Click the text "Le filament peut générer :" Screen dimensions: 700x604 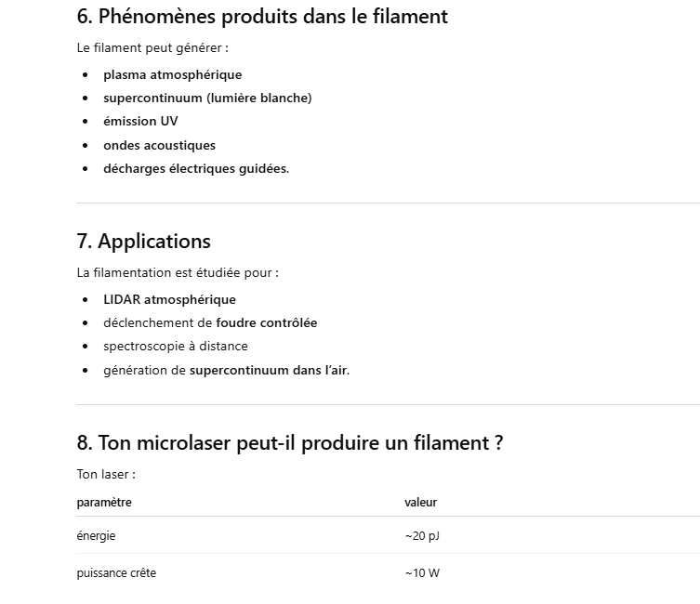[x=152, y=47]
